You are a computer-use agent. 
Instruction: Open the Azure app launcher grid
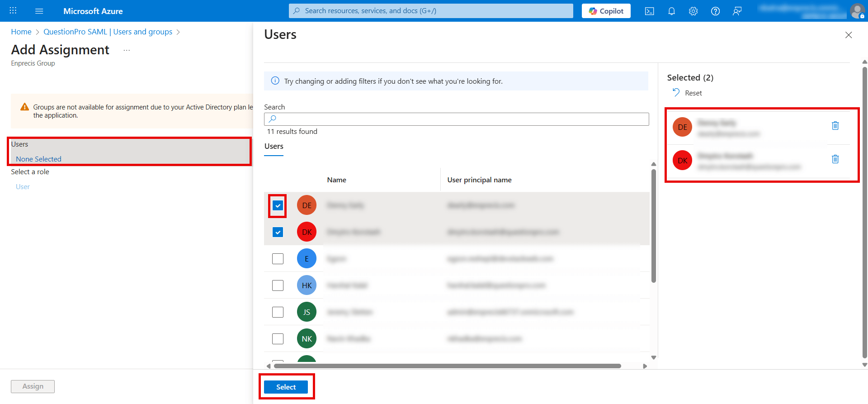[x=13, y=11]
